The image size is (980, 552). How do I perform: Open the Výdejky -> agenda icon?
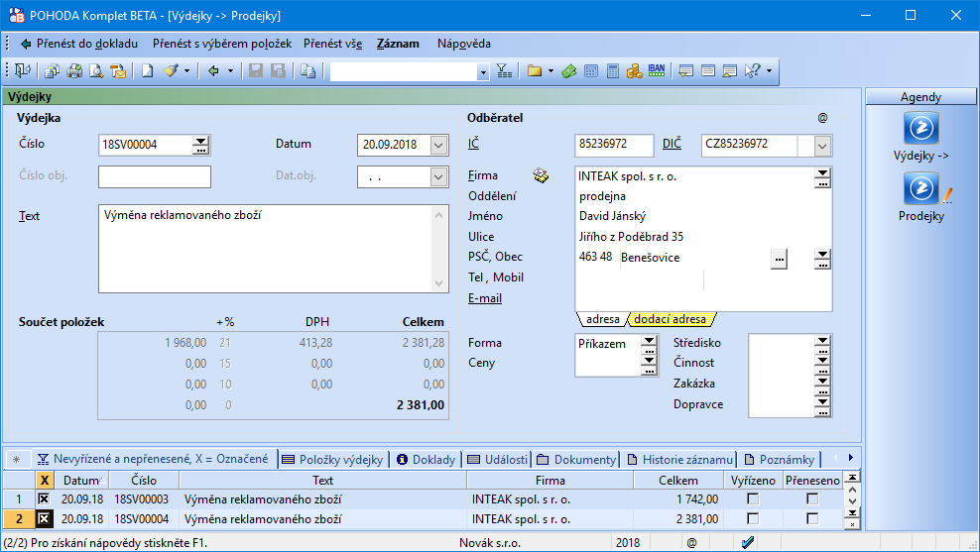coord(921,128)
